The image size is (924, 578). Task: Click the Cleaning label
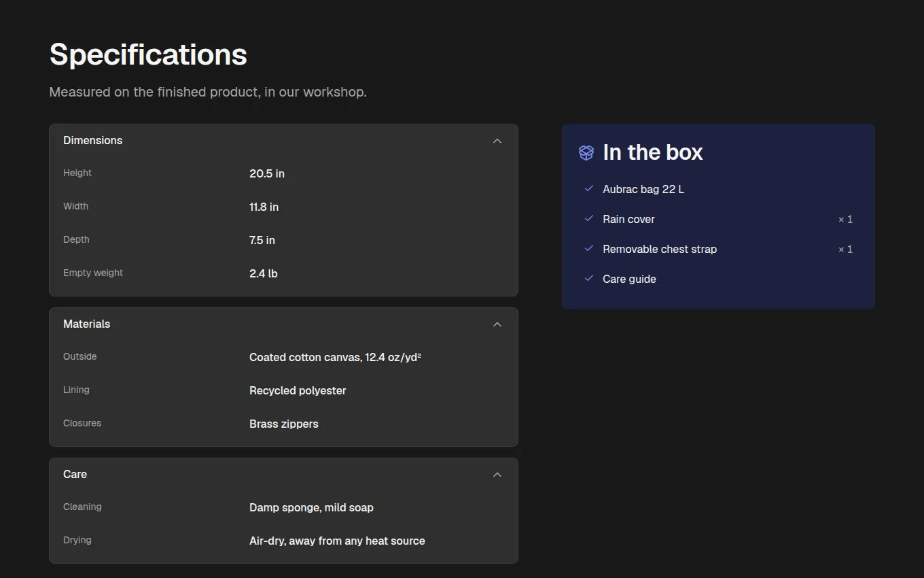coord(82,507)
